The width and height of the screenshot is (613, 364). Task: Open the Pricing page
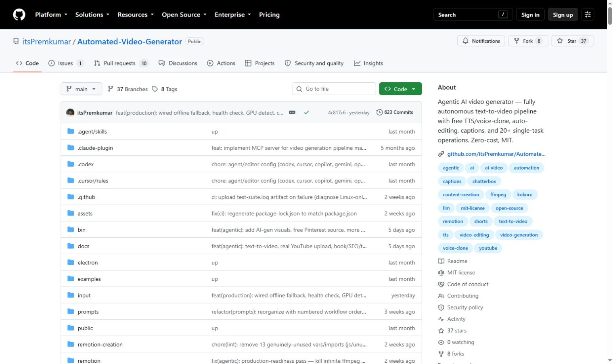click(269, 15)
